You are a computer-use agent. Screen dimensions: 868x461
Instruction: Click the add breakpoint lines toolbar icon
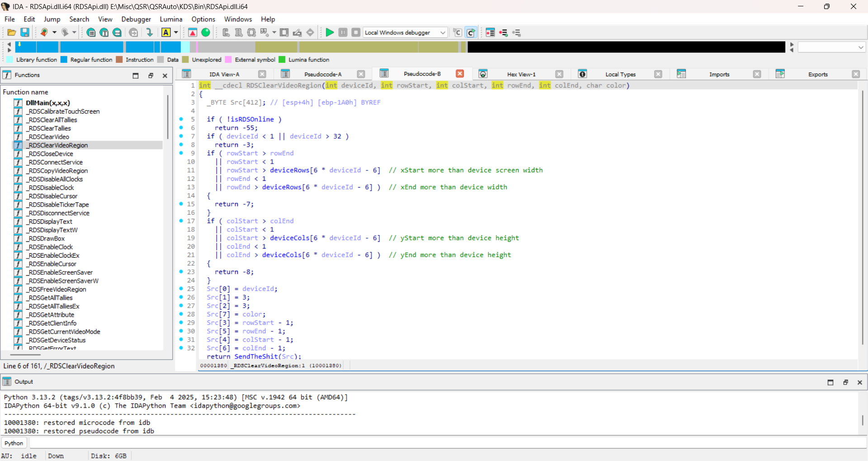[x=504, y=33]
